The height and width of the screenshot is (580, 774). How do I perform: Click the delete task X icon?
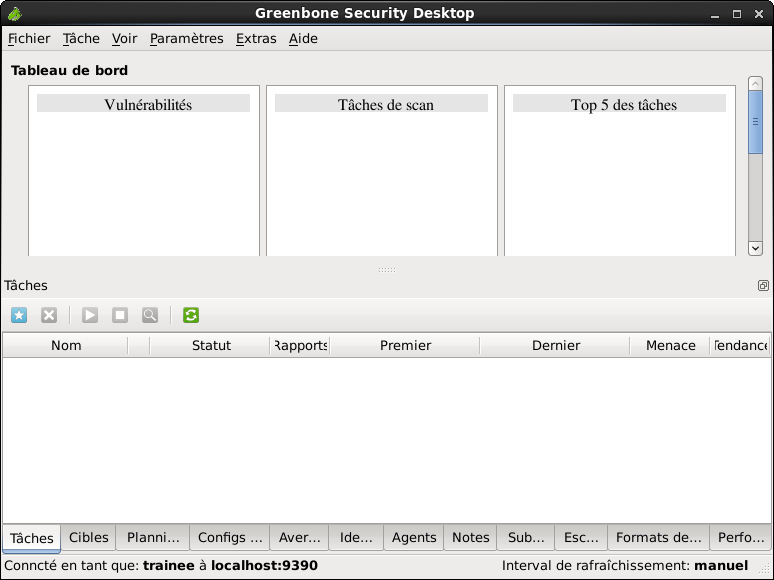49,315
